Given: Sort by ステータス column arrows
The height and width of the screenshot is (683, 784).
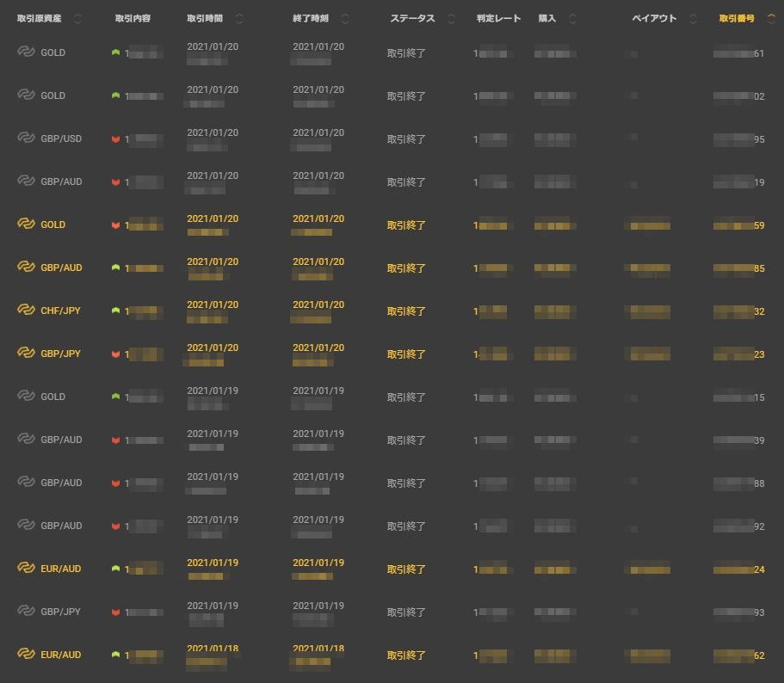Looking at the screenshot, I should pos(452,19).
